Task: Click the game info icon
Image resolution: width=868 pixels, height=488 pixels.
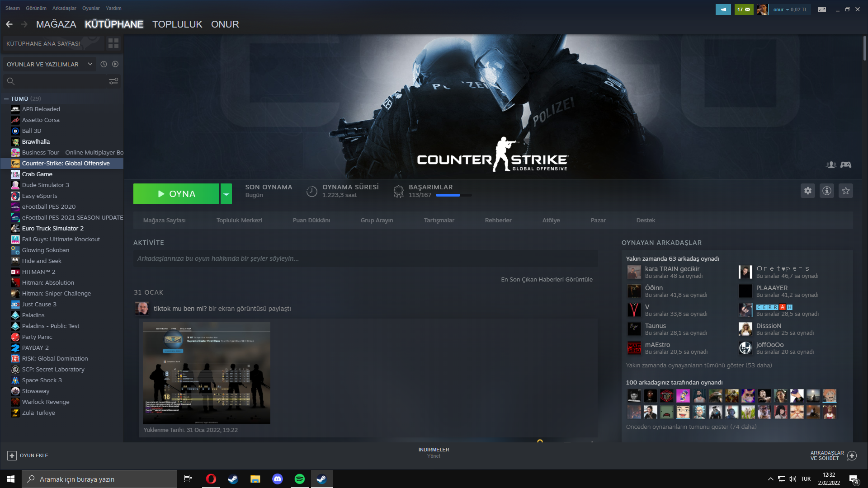Action: pos(827,191)
